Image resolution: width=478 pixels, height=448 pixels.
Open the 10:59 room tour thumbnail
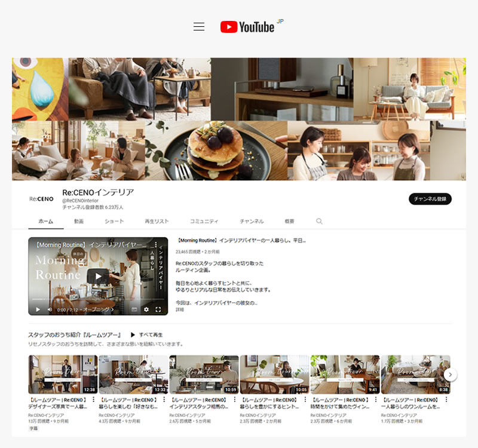coord(204,375)
